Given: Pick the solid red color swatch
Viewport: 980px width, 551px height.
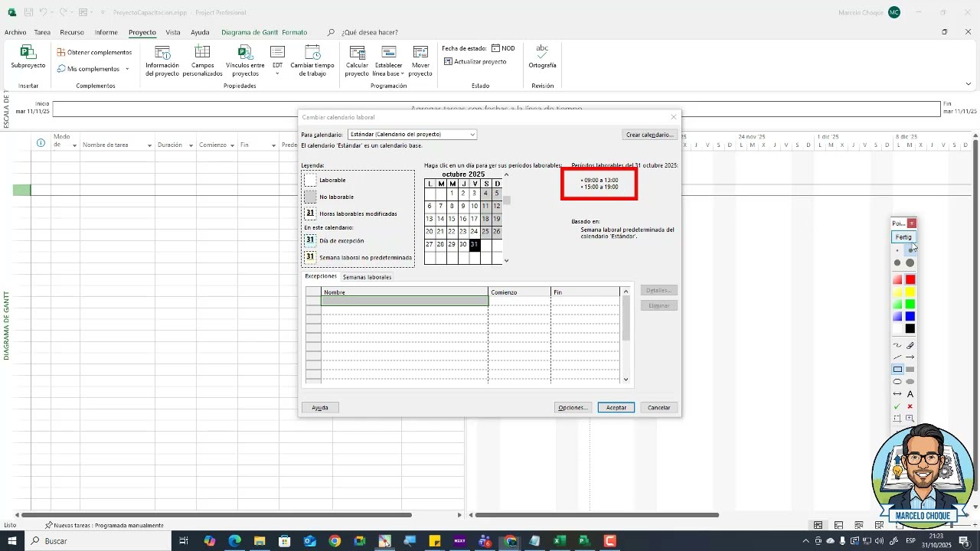Looking at the screenshot, I should (910, 280).
